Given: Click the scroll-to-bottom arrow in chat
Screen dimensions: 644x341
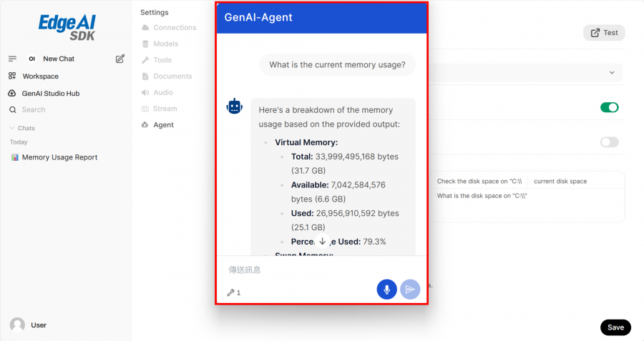Looking at the screenshot, I should [322, 242].
